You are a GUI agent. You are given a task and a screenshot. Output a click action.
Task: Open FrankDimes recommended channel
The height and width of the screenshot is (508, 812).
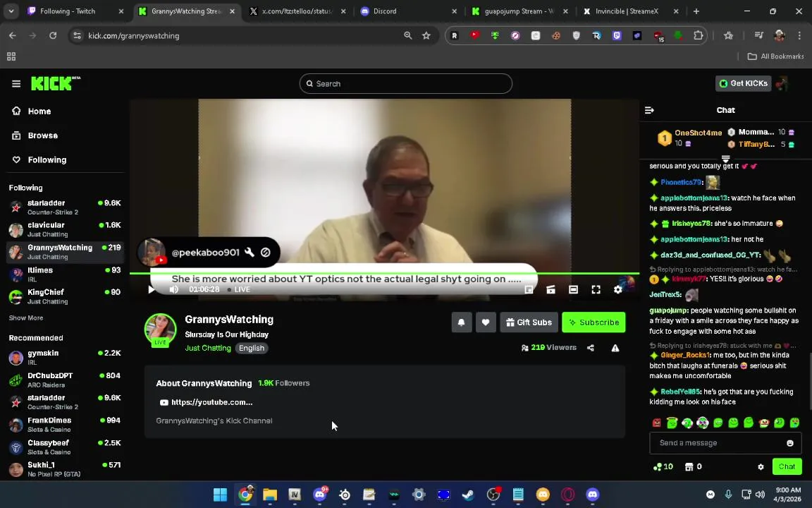(x=66, y=425)
